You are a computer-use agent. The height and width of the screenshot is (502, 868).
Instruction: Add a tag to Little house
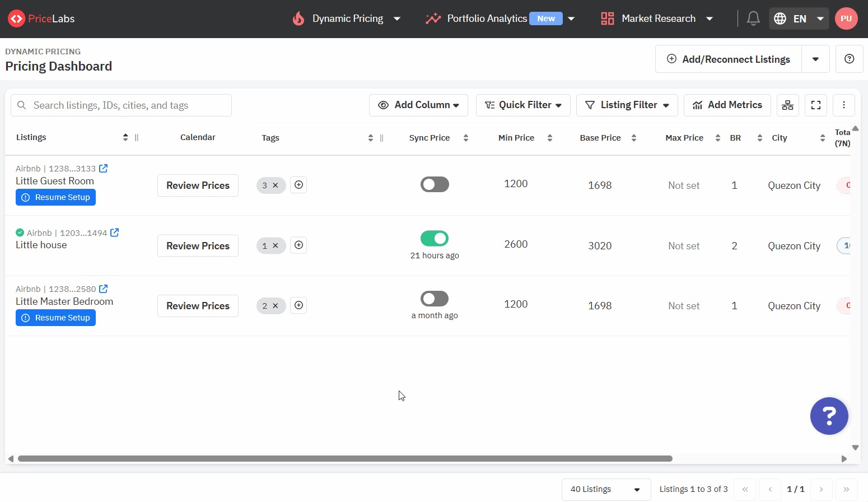[x=299, y=245]
